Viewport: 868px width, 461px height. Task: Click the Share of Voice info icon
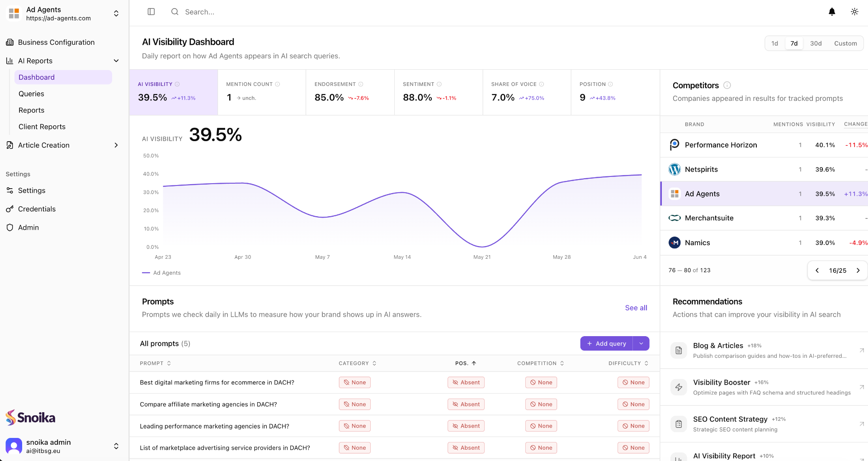542,84
